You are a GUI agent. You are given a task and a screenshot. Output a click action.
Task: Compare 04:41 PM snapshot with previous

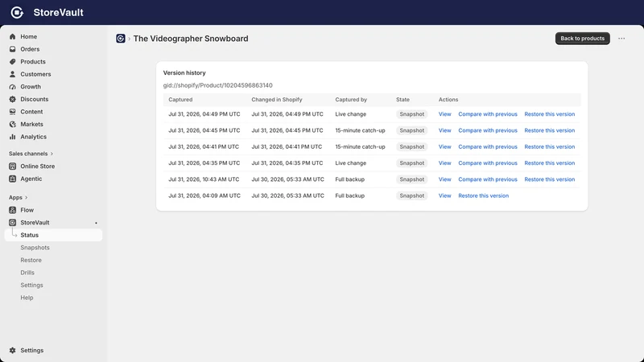point(488,146)
